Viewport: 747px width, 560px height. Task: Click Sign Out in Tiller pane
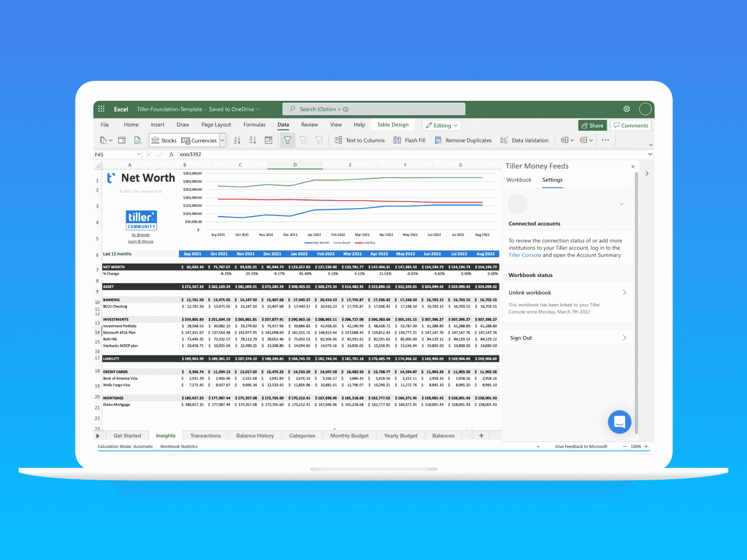pyautogui.click(x=567, y=338)
